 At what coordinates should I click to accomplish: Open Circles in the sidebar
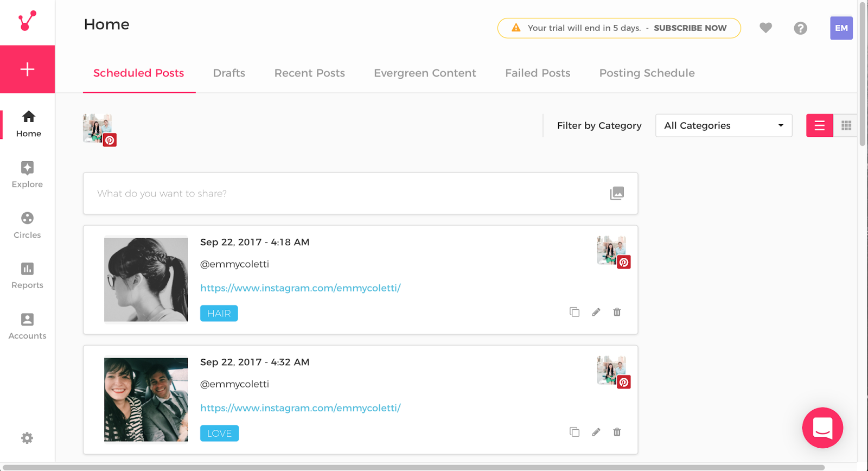point(27,225)
